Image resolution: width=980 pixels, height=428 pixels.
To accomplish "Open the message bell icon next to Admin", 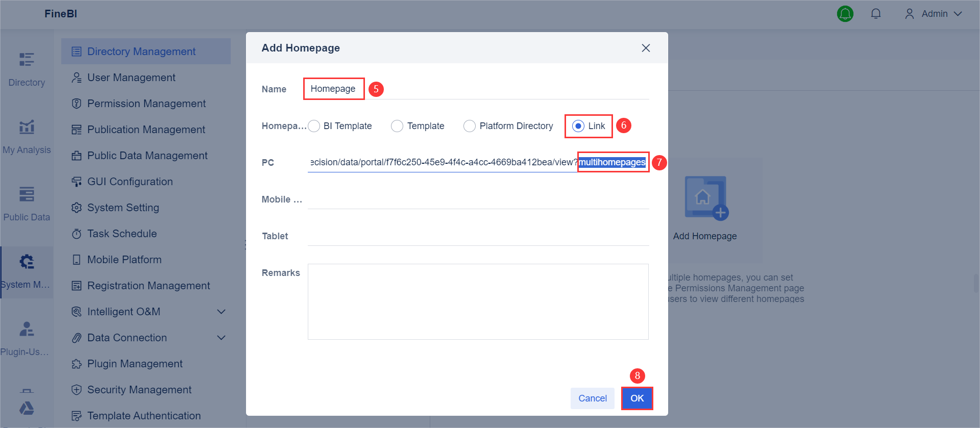I will pyautogui.click(x=876, y=14).
